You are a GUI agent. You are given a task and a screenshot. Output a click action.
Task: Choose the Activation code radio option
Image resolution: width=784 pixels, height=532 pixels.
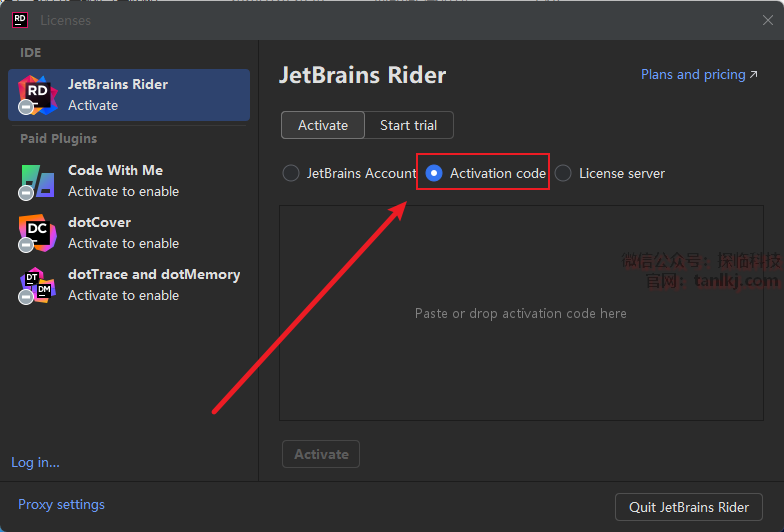click(x=434, y=173)
